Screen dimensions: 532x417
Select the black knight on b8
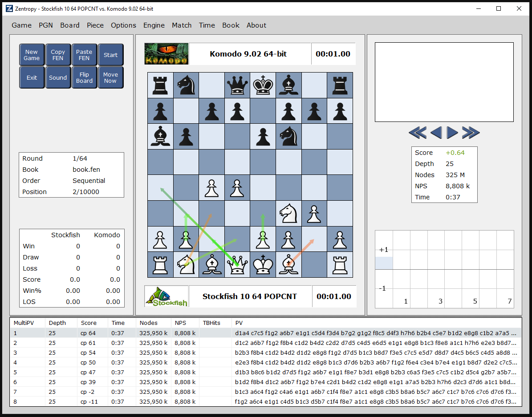(x=186, y=85)
